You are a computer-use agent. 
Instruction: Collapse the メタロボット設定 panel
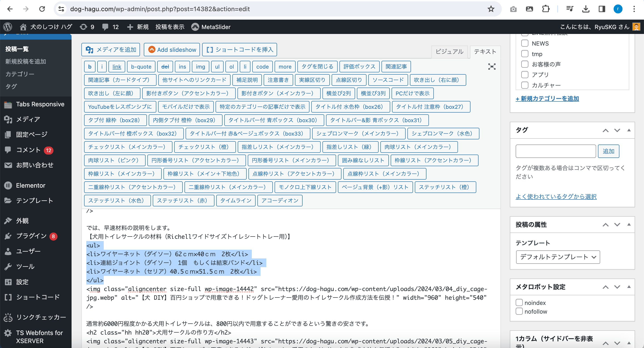pos(629,287)
